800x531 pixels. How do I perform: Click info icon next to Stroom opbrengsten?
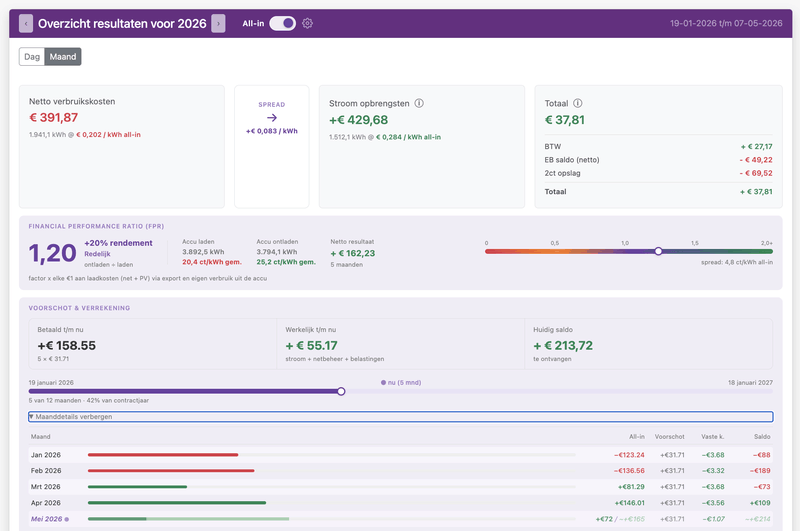tap(419, 103)
